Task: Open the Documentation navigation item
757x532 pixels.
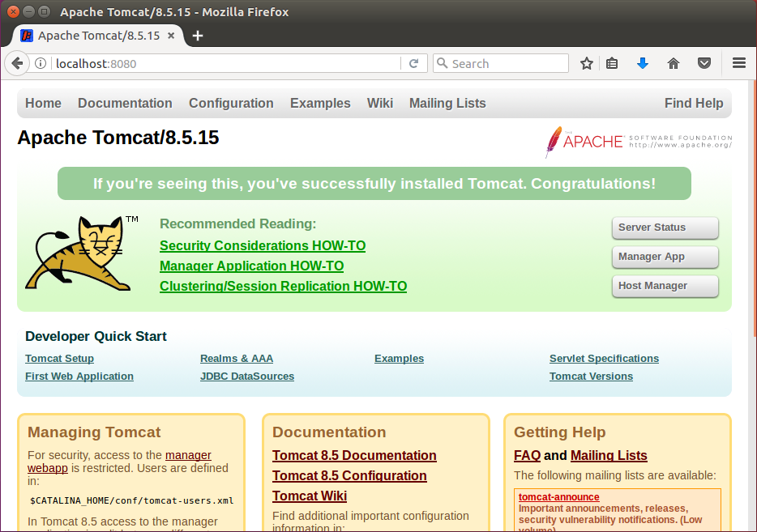Action: [125, 103]
